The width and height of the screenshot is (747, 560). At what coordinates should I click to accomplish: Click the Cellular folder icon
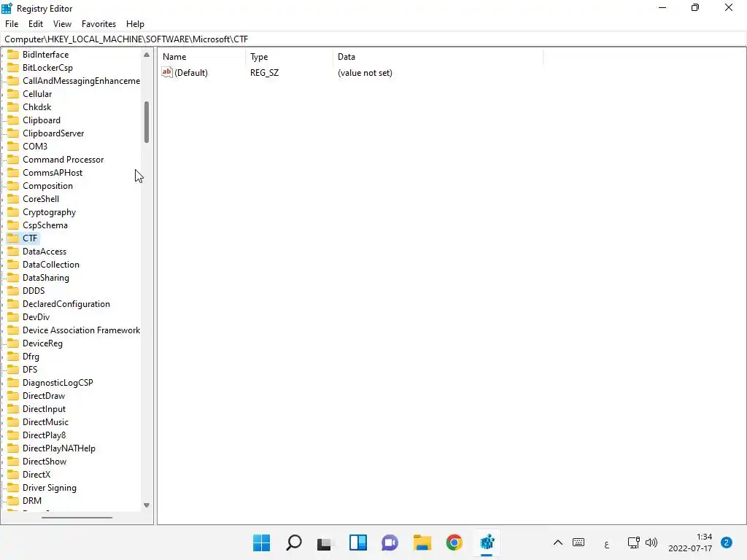(13, 94)
